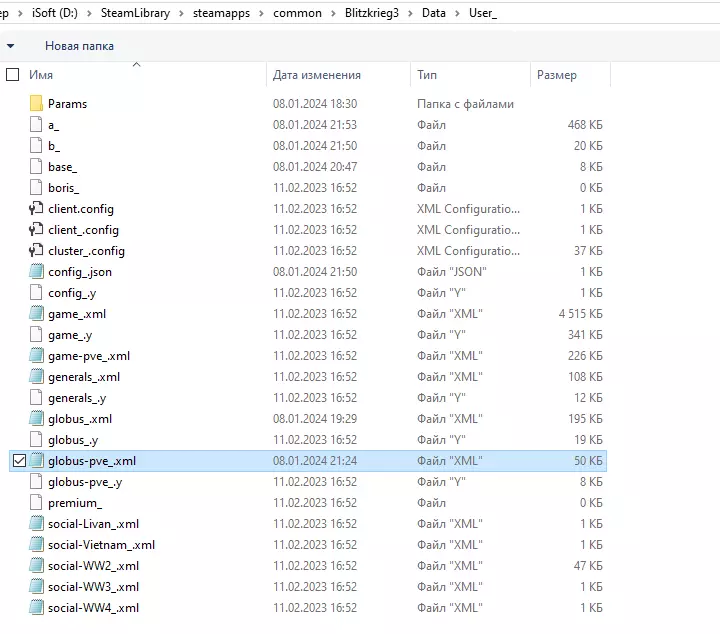
Task: Click the 341 КБ size cell
Action: 585,335
